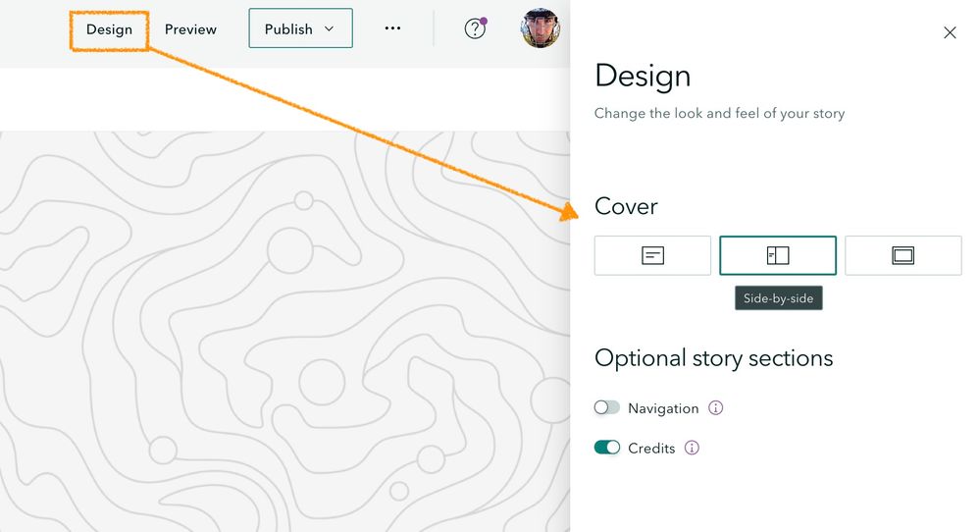Choose the Side-by-side cover layout

click(778, 255)
